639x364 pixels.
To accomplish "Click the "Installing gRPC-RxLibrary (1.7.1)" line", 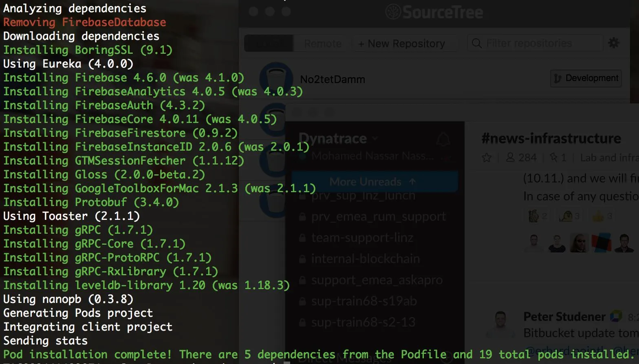I will click(x=110, y=272).
